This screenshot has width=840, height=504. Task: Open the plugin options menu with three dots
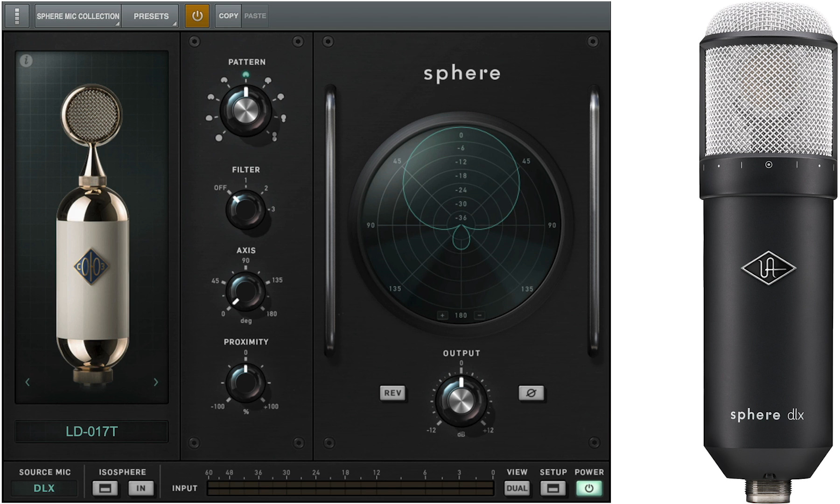(x=17, y=16)
